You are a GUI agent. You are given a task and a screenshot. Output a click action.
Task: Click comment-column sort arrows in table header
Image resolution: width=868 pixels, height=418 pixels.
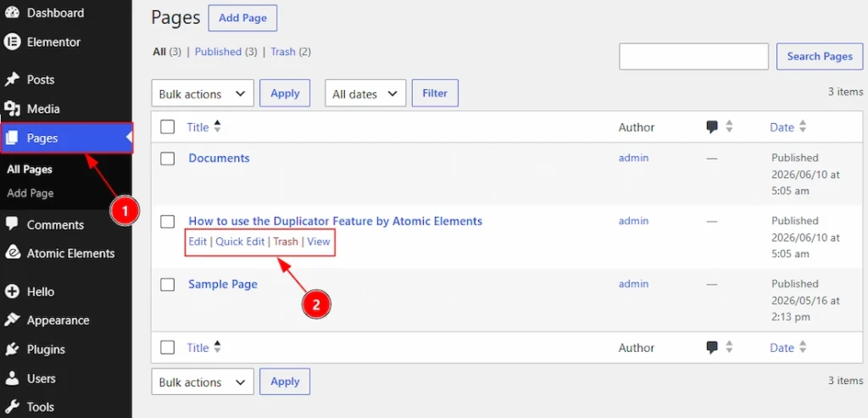[x=729, y=127]
